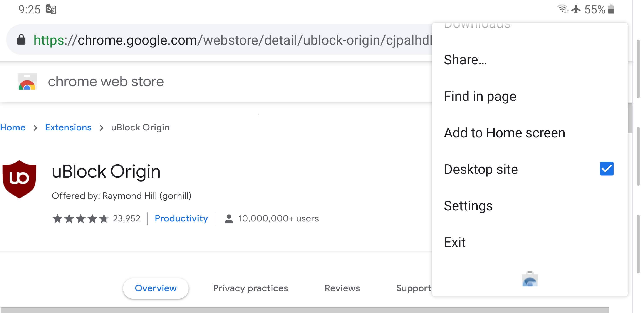Click the lock icon in address bar

point(21,40)
